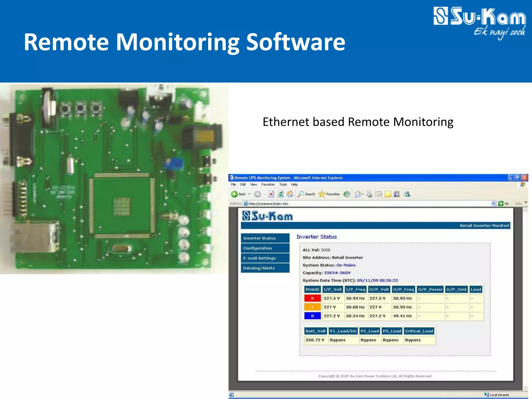Stop page loading with the red X icon

271,194
